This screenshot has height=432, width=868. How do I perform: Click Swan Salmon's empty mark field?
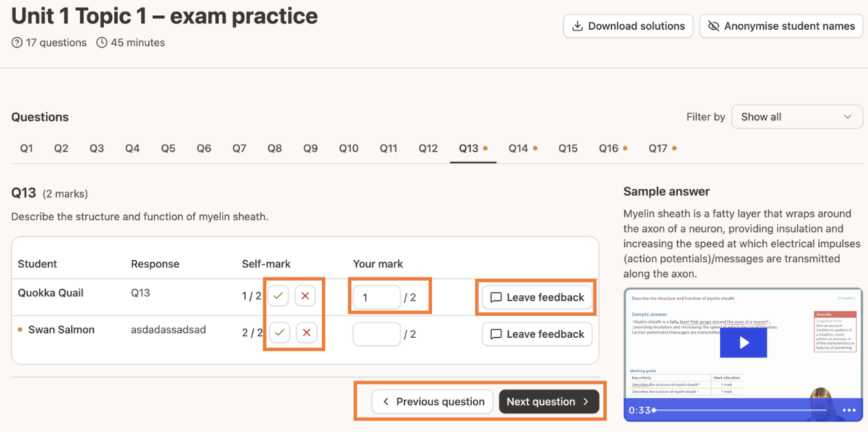pos(376,334)
